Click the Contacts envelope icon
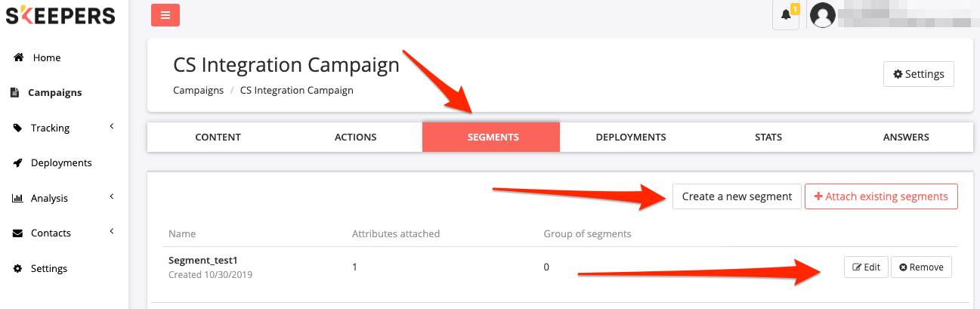Screen dimensions: 980x309 [18, 233]
